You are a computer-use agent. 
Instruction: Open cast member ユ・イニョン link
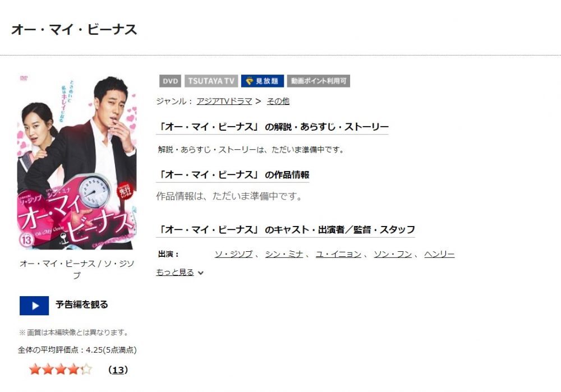coord(338,254)
